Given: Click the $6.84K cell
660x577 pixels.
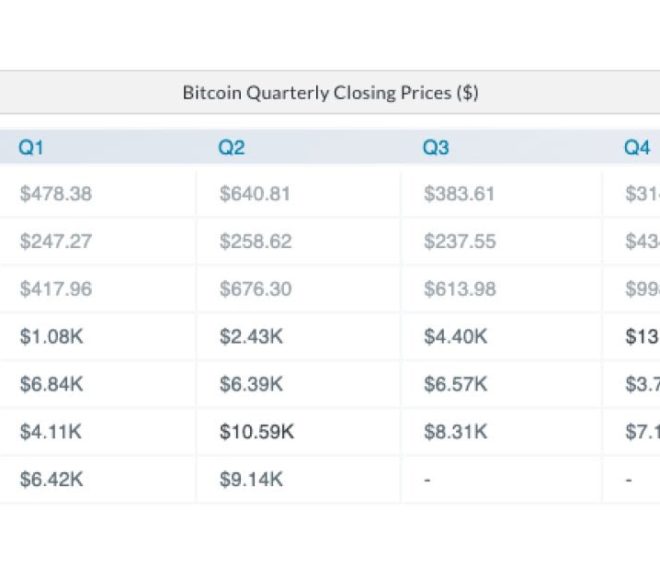Looking at the screenshot, I should coord(51,384).
